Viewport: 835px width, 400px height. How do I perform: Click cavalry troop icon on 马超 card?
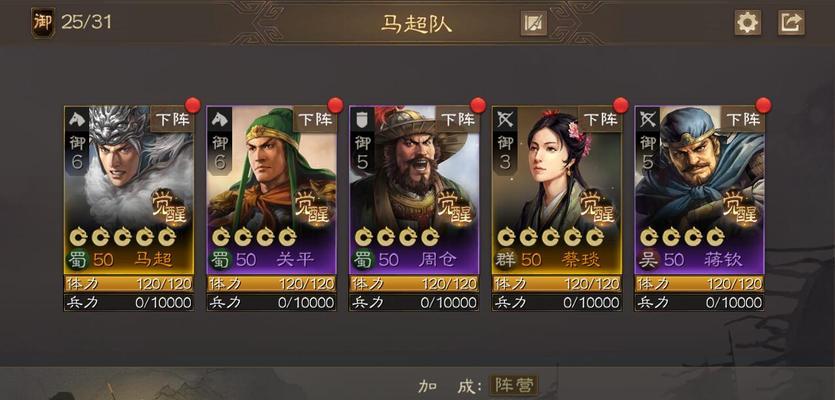click(76, 119)
